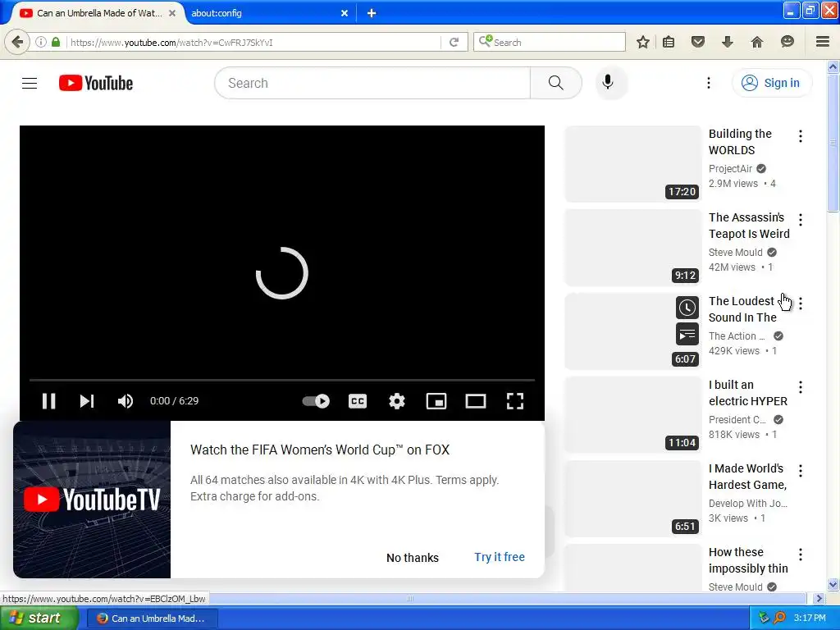Click the Firefox toolbar Search box

[x=550, y=42]
